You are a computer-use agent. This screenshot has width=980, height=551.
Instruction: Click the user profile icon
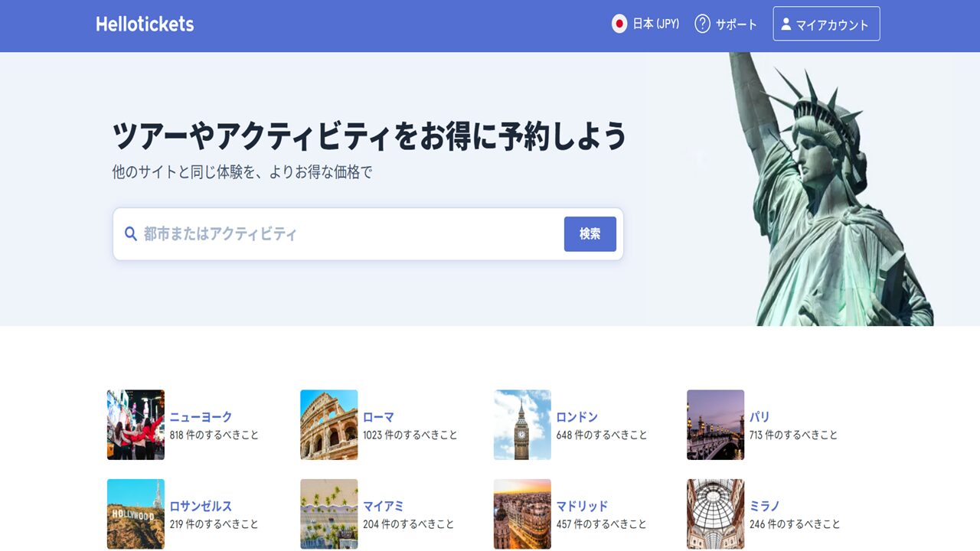[x=786, y=24]
